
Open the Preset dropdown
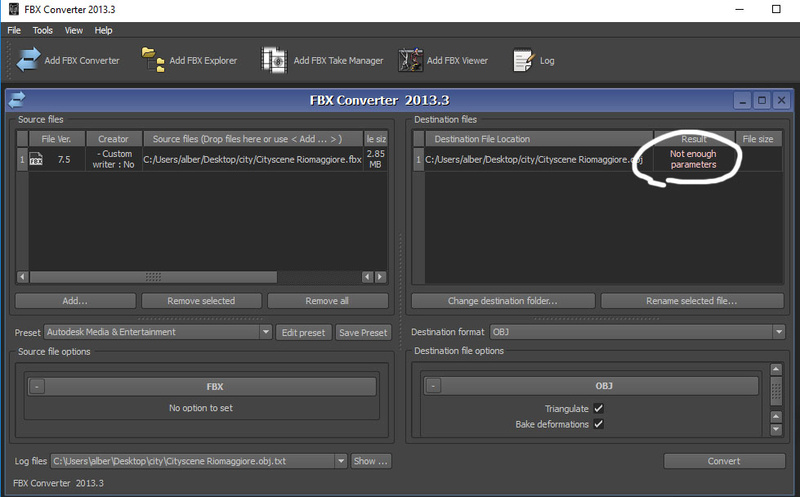[265, 332]
